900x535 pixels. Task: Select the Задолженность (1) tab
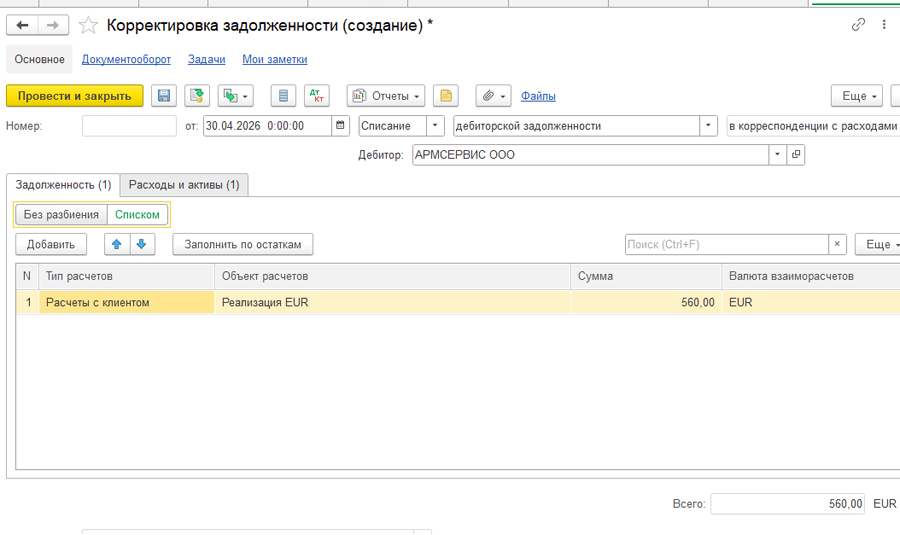pos(63,185)
